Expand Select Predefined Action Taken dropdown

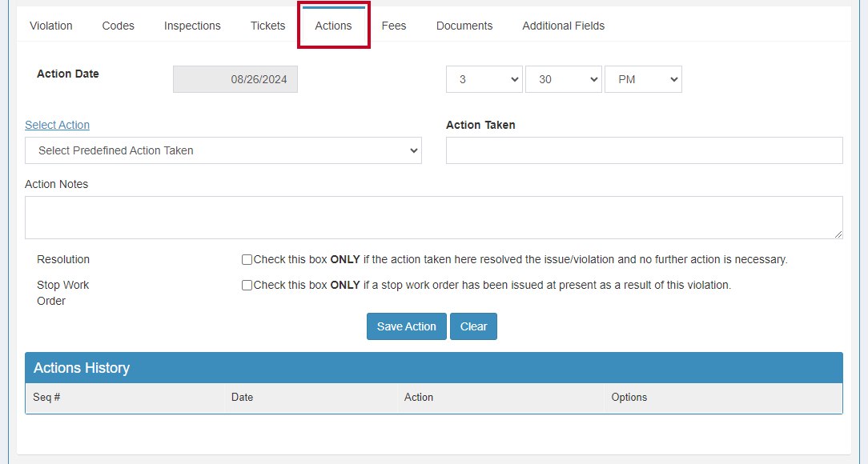223,150
